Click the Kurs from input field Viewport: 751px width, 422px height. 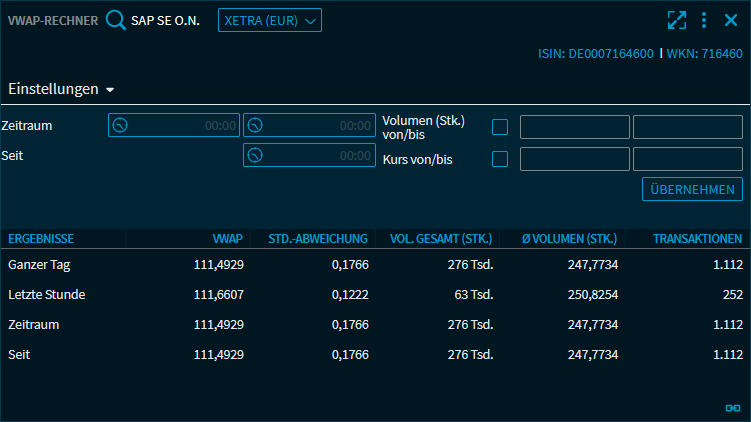pyautogui.click(x=574, y=159)
